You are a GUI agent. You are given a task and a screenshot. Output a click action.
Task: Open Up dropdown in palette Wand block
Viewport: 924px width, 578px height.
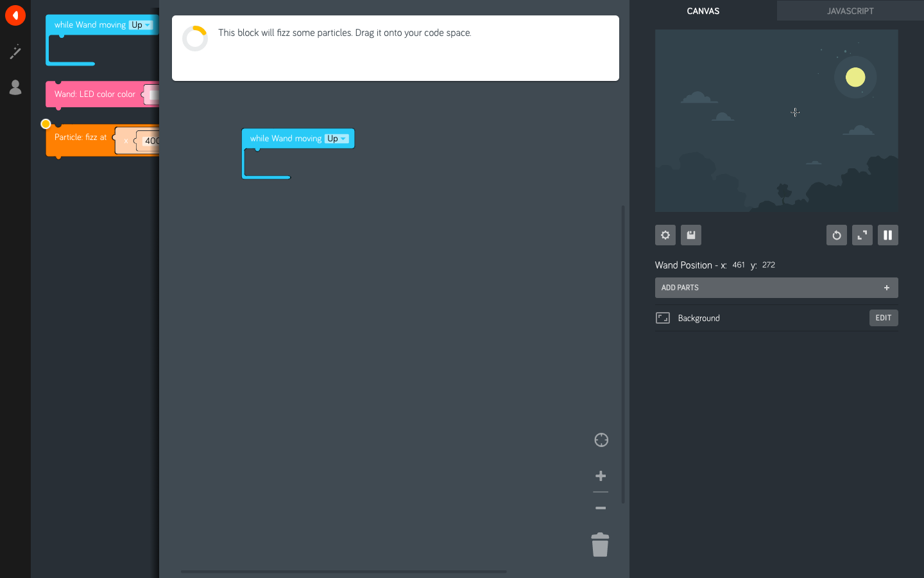pos(141,25)
